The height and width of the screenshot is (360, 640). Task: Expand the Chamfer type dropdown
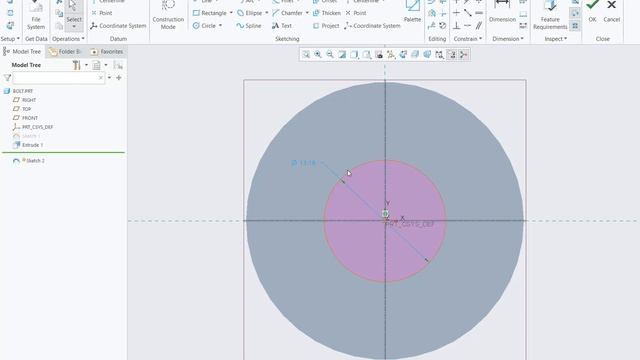tap(307, 13)
